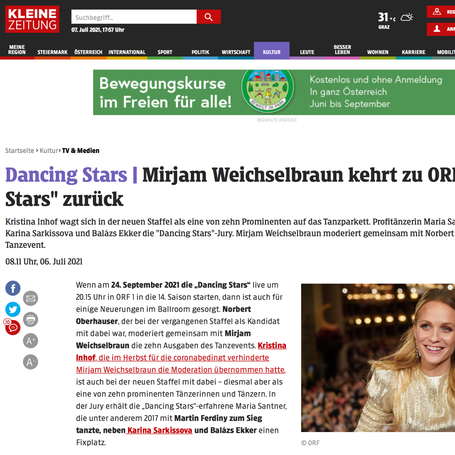
Task: Open the Kultur navigation tab
Action: click(x=272, y=51)
